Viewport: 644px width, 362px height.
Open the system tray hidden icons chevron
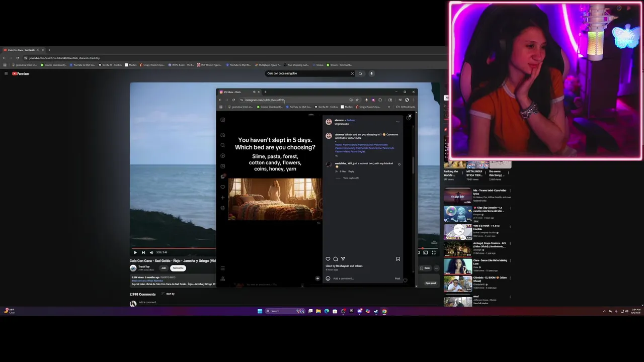(604, 311)
